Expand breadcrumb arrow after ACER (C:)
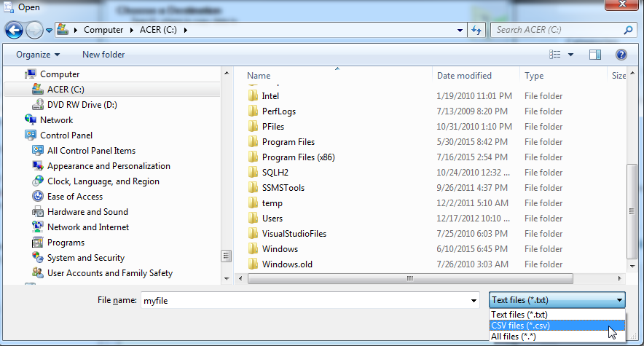This screenshot has height=346, width=644. click(x=186, y=30)
